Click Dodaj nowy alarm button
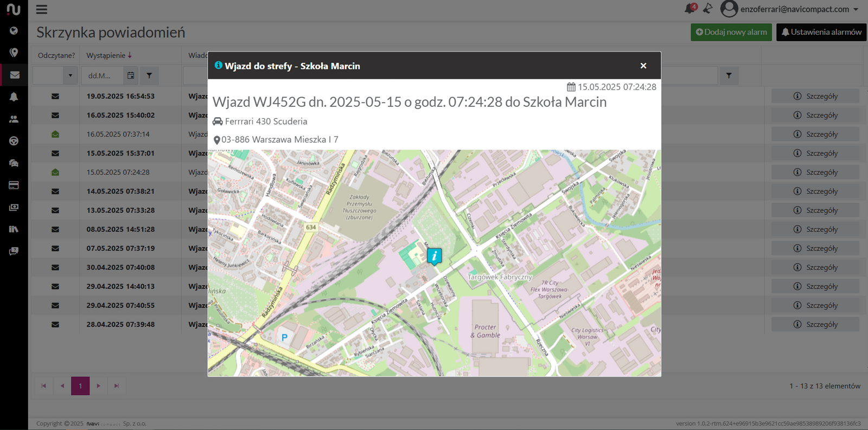This screenshot has width=868, height=430. pos(731,32)
